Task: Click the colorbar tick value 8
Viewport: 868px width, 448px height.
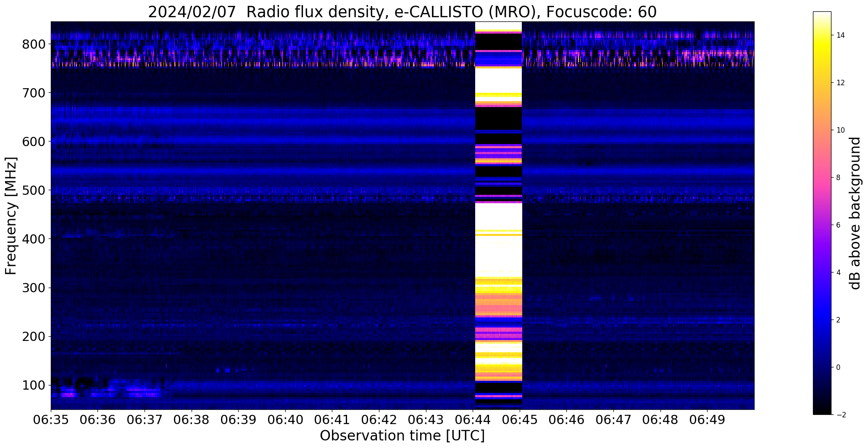Action: pyautogui.click(x=839, y=178)
